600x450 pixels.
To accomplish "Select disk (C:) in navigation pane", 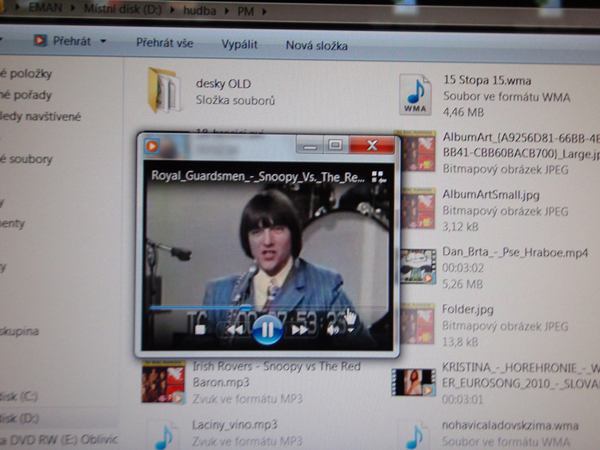I will [x=19, y=396].
